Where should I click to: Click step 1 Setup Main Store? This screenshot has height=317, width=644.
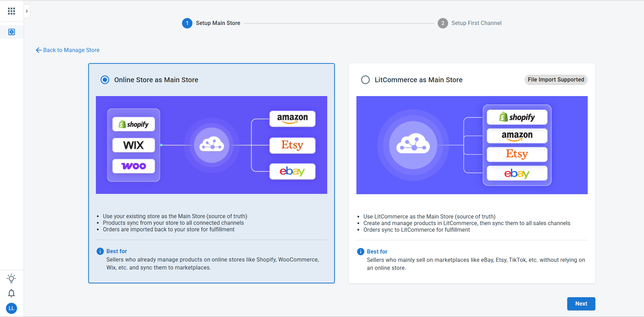[211, 23]
